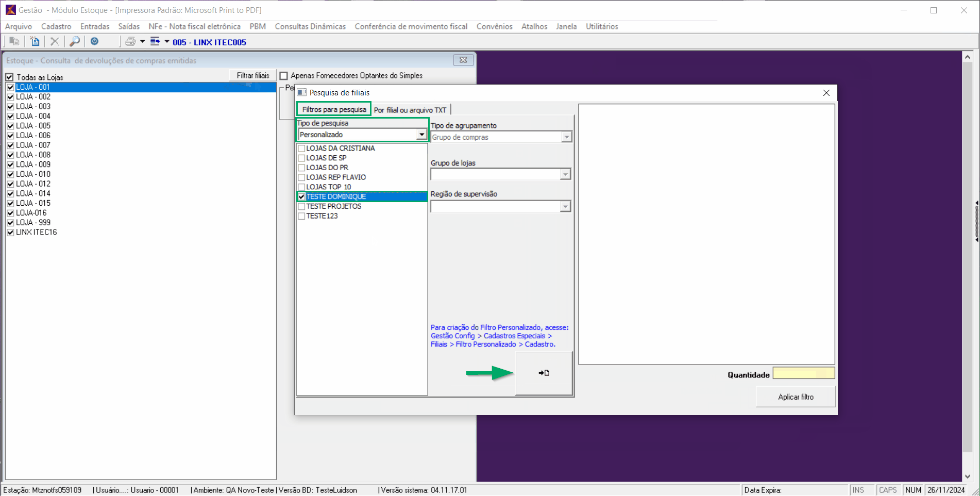Open the Convênios menu
The height and width of the screenshot is (496, 980).
click(x=495, y=26)
